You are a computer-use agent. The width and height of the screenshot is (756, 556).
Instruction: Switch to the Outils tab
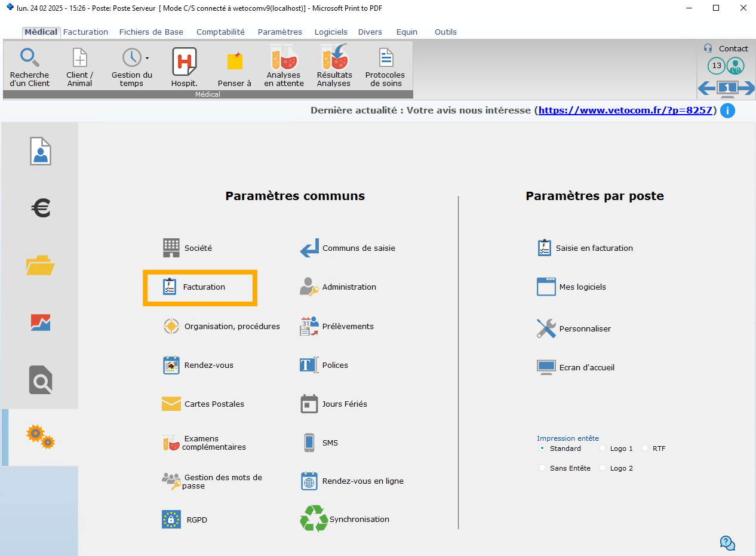coord(445,32)
